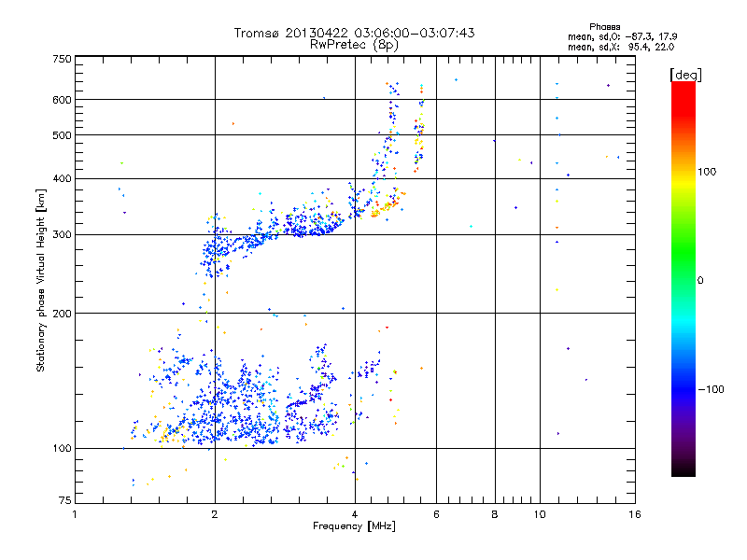Click the y-axis label "600"
Screen dimensions: 747x560
62,100
